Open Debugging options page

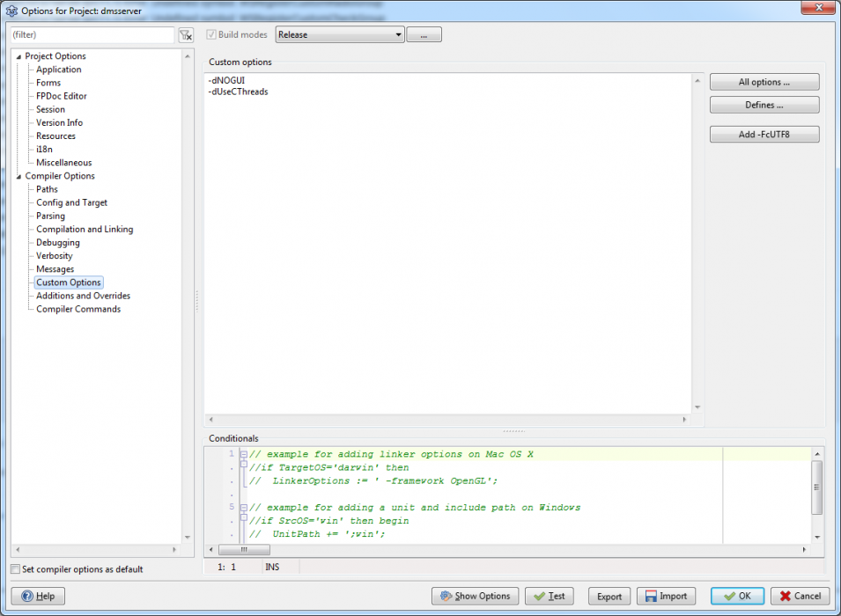click(58, 243)
